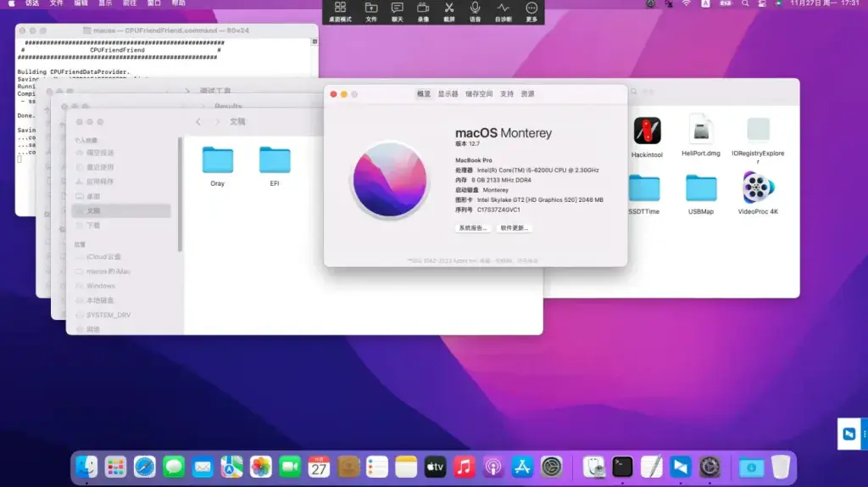868x487 pixels.
Task: Open Reminders from the Dock
Action: [377, 467]
